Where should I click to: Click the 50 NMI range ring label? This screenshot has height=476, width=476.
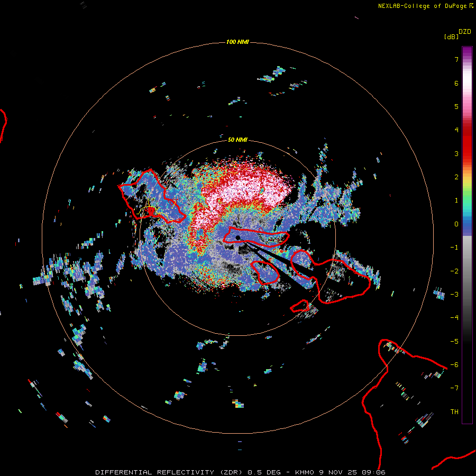coord(237,140)
